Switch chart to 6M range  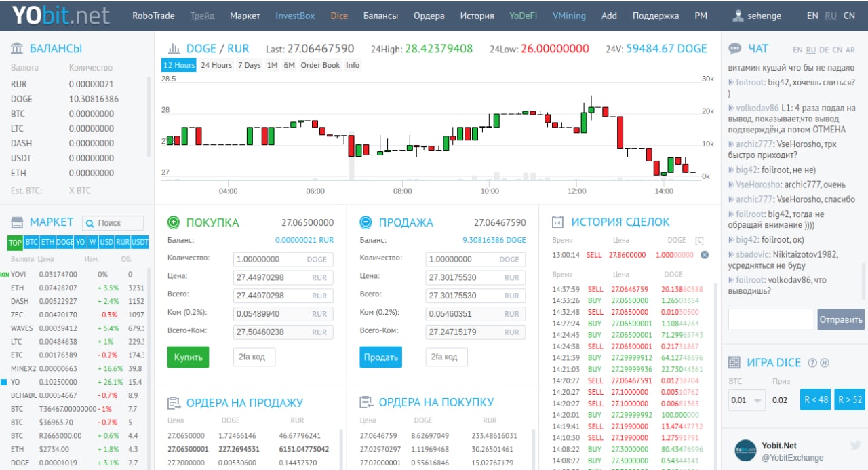[x=290, y=65]
